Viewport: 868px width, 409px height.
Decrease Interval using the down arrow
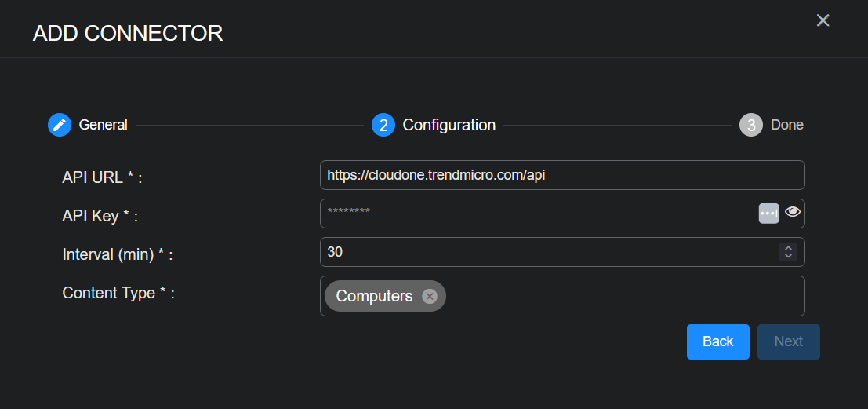789,256
